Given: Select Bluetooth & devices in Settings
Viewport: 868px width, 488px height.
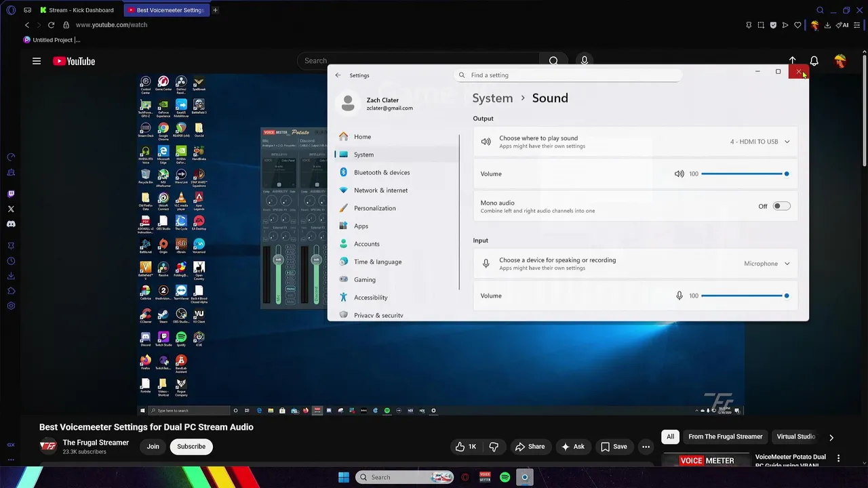Looking at the screenshot, I should [x=397, y=173].
